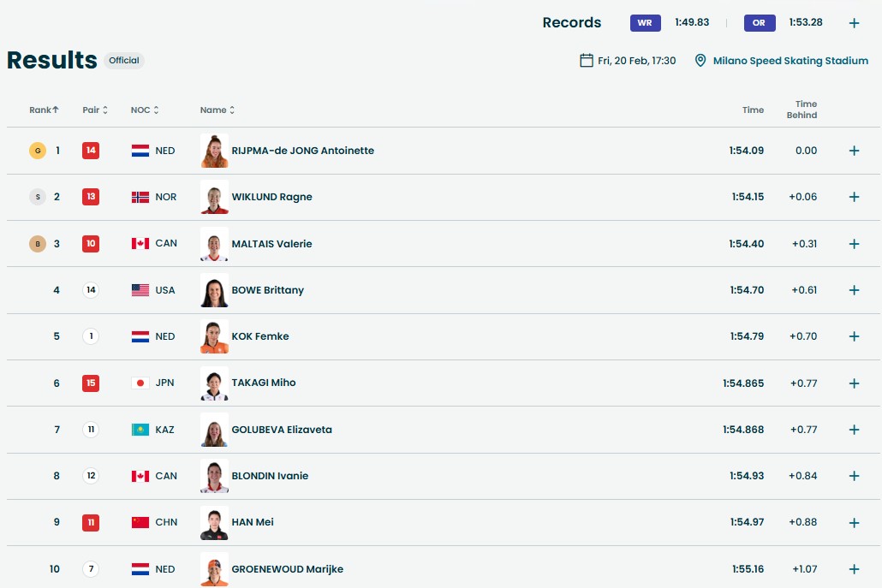Screen dimensions: 882x588
Task: Click the Kazakhstan flag in Golubeva's row
Action: 140,430
